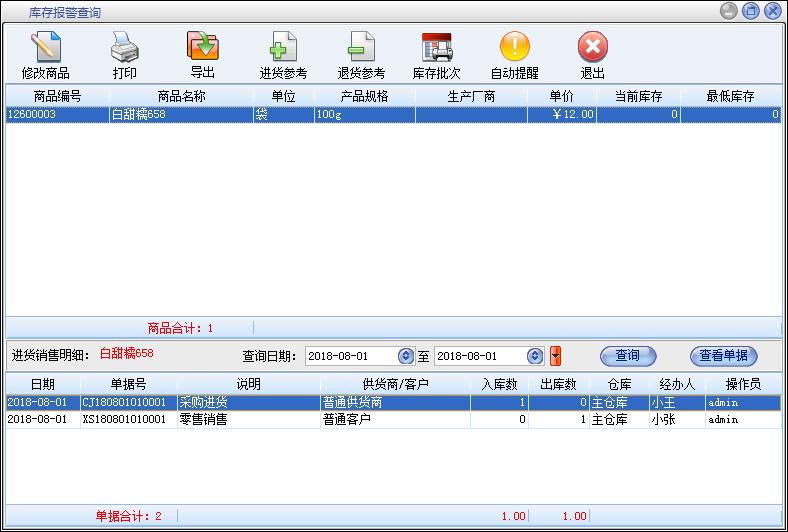Click the start date input field
This screenshot has height=532, width=788.
[350, 356]
